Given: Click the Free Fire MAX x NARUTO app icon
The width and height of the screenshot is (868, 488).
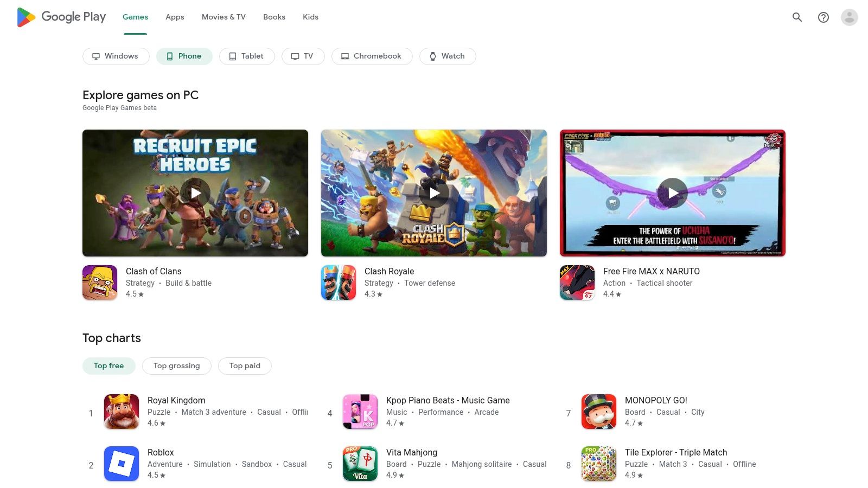Looking at the screenshot, I should pos(577,282).
